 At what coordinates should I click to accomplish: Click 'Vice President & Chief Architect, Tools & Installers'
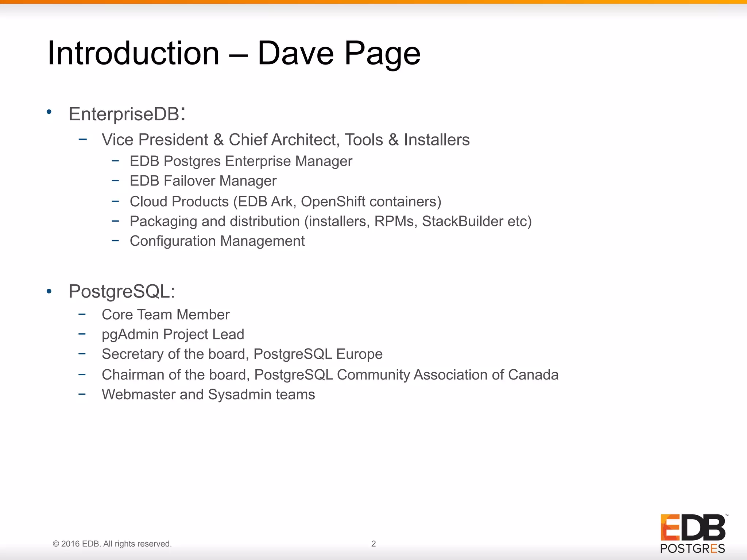tap(286, 140)
